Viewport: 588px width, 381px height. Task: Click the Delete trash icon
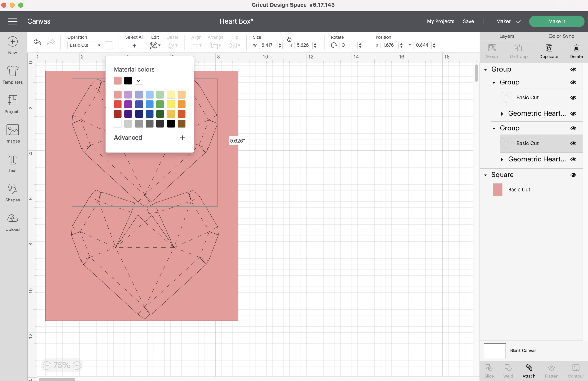576,48
